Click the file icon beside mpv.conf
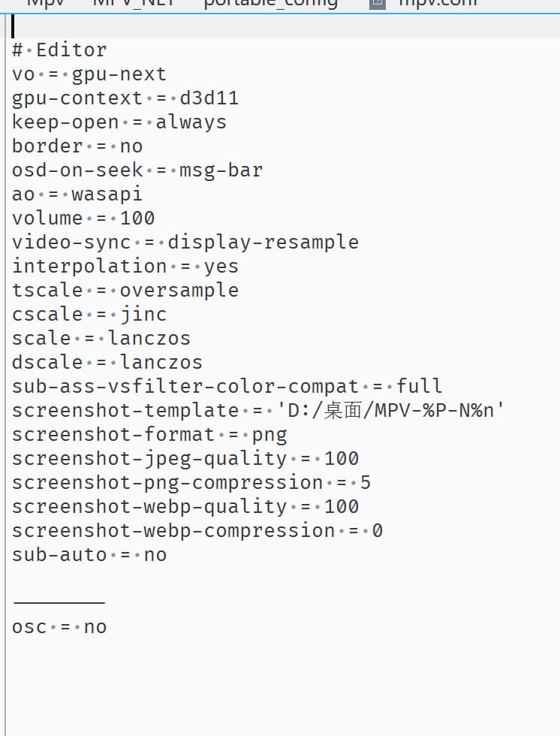Screen dimensions: 560x736 click(x=378, y=3)
